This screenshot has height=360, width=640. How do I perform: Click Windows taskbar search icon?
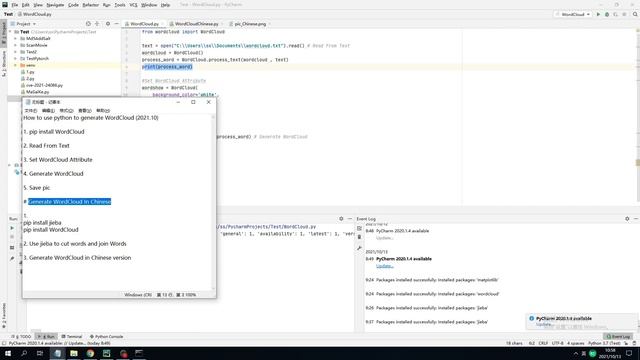pos(24,353)
